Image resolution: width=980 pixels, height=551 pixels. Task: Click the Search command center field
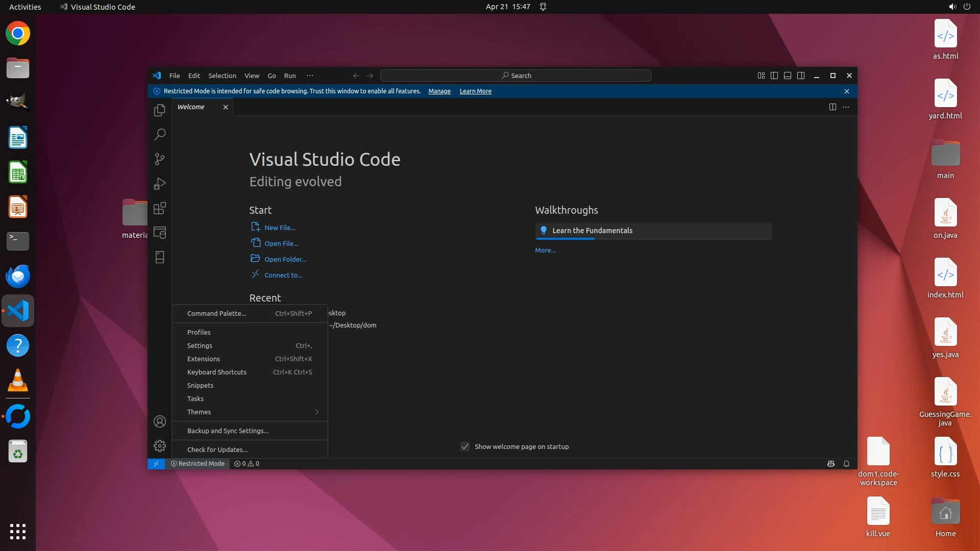pyautogui.click(x=516, y=76)
